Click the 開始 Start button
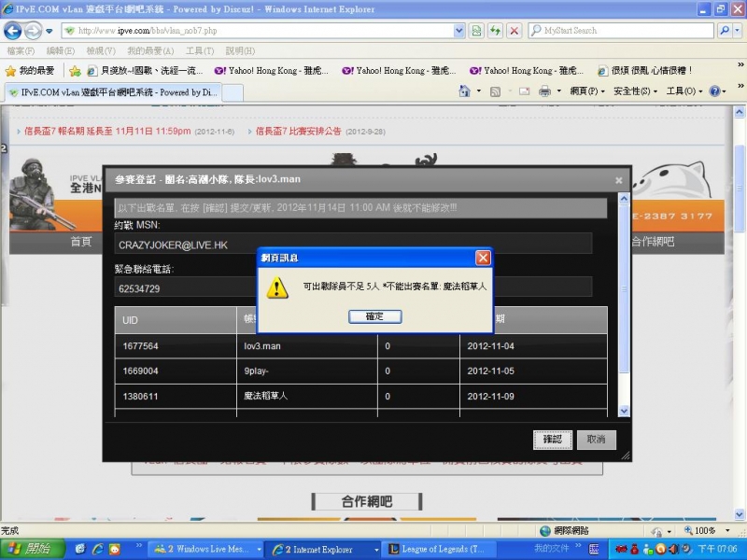 coord(32,549)
